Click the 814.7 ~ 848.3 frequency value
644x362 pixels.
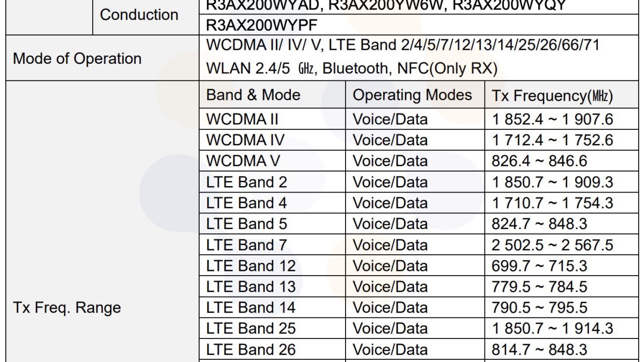(539, 350)
